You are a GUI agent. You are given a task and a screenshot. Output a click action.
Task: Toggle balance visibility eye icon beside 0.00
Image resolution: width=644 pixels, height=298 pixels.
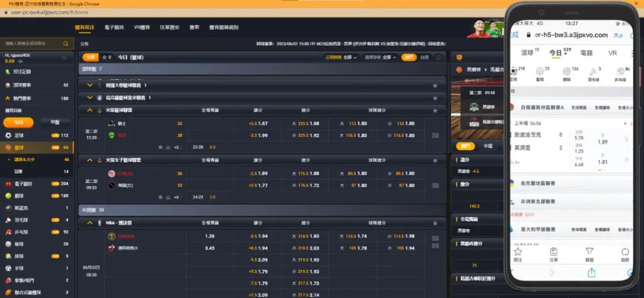click(20, 61)
